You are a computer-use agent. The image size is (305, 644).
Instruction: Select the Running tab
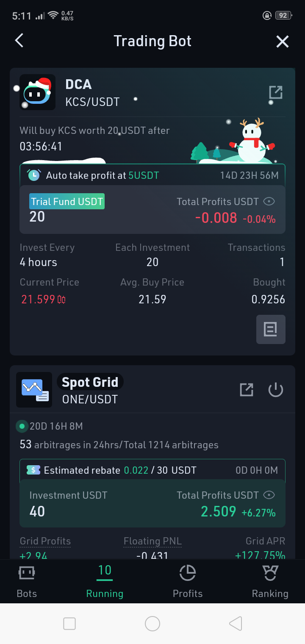105,582
